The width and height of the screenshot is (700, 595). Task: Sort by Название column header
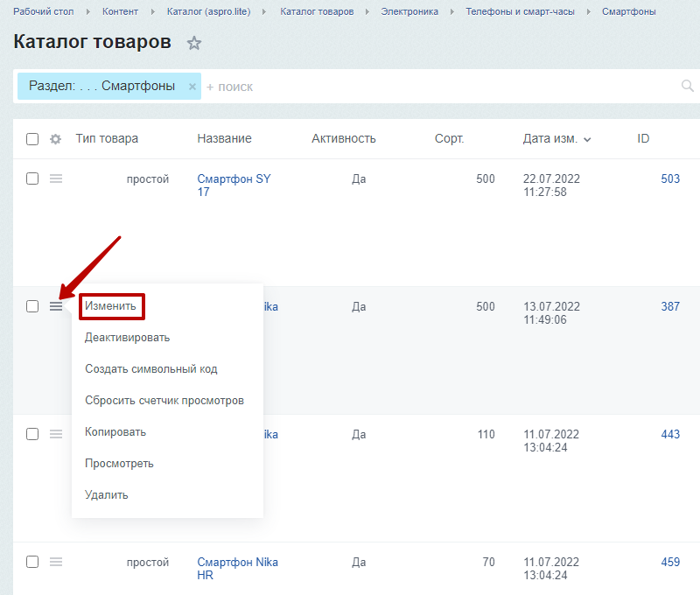click(225, 139)
